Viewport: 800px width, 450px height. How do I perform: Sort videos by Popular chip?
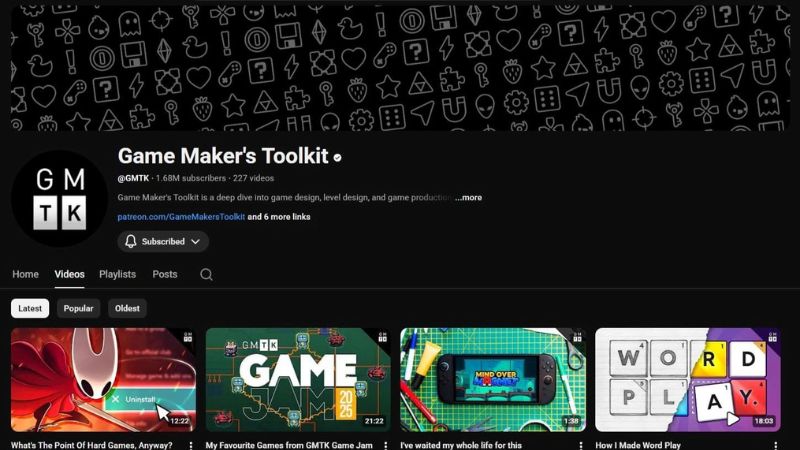click(x=79, y=308)
